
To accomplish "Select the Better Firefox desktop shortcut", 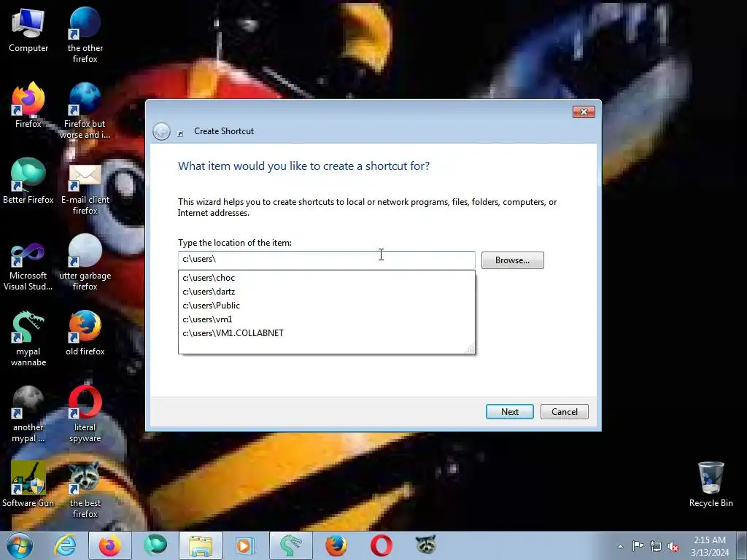I will (28, 181).
